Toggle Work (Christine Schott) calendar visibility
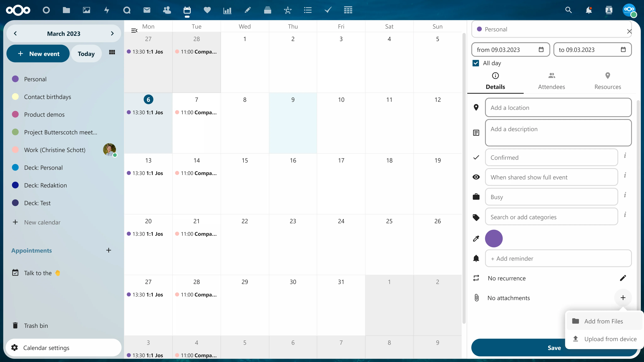This screenshot has height=362, width=644. coord(15,150)
